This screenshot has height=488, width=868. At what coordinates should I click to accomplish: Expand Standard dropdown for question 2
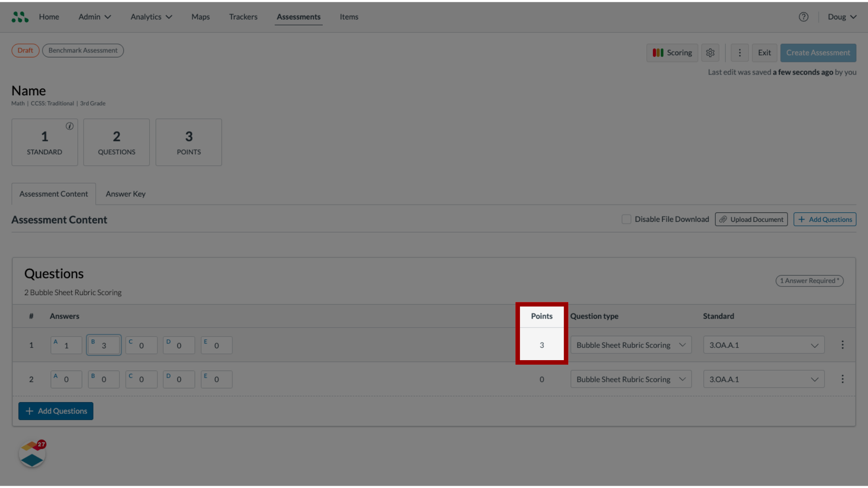coord(763,379)
